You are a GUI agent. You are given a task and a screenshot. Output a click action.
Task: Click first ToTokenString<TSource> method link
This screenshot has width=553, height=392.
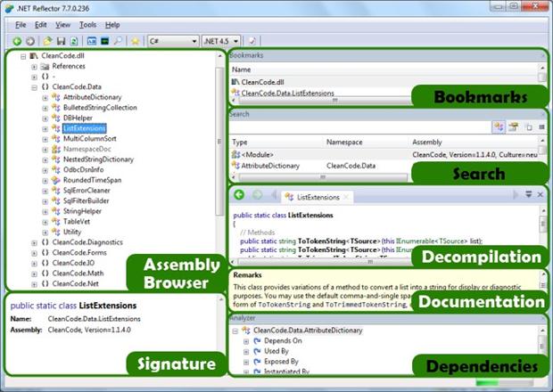[339, 241]
